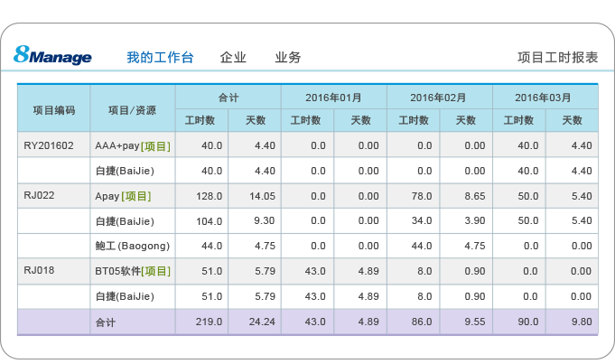Click the 8Manage logo
This screenshot has height=364, width=615.
pyautogui.click(x=53, y=56)
